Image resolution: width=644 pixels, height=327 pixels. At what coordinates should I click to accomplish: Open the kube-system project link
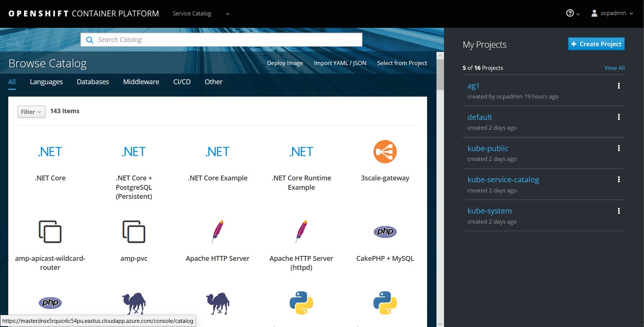click(489, 211)
